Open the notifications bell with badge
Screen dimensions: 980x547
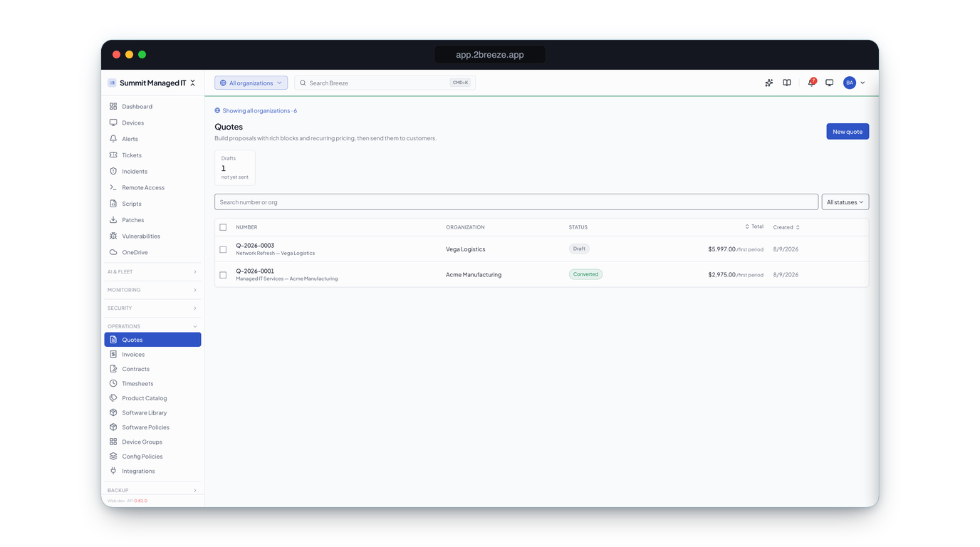click(x=811, y=83)
